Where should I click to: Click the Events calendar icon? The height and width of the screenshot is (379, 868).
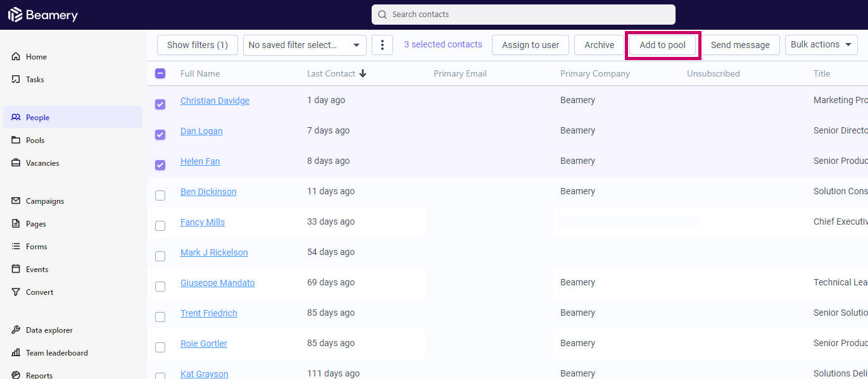coord(16,269)
